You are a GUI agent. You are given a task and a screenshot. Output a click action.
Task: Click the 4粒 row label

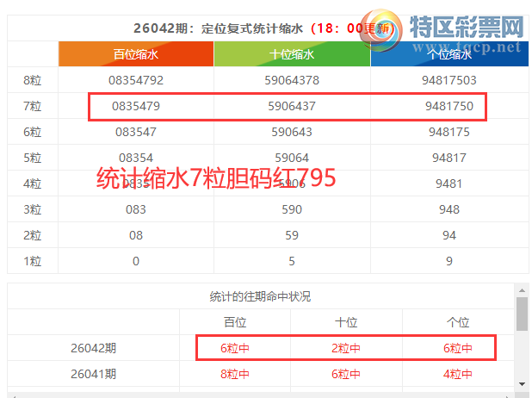[x=33, y=183]
